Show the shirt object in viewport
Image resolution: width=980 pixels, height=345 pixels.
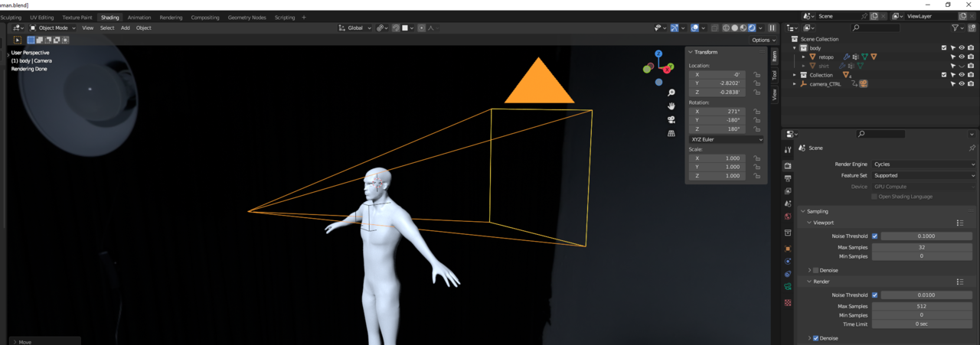click(962, 66)
